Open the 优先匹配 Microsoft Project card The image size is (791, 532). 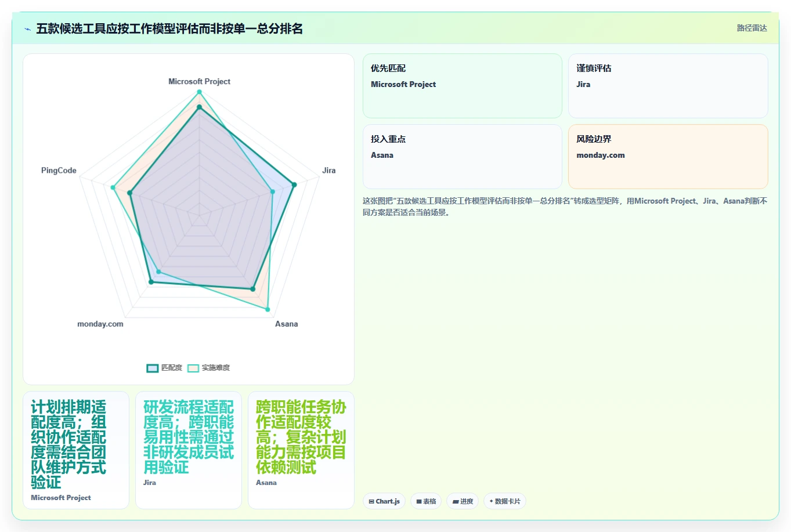(x=463, y=86)
